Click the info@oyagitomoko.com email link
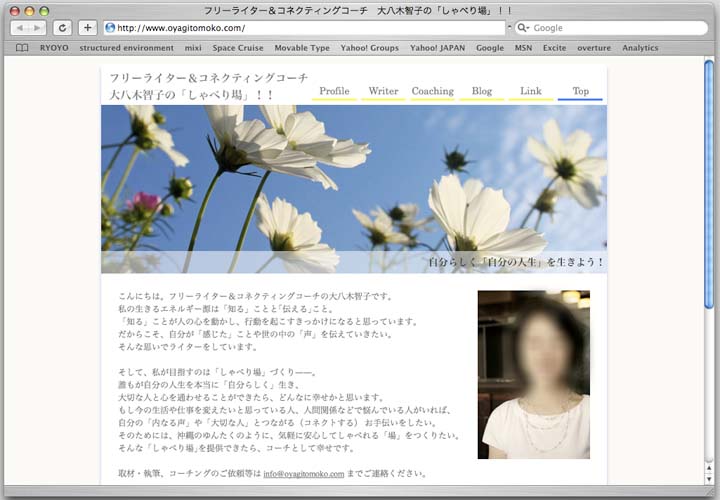This screenshot has height=500, width=720. tap(303, 474)
